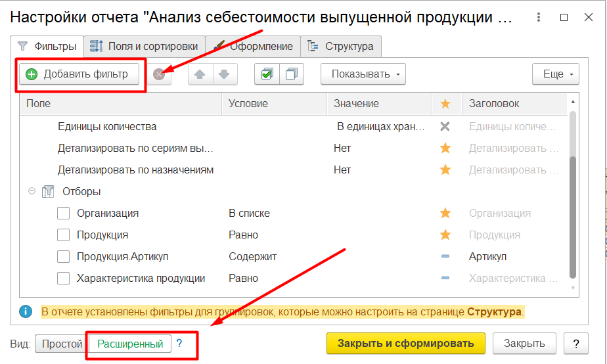Click the Закрыть button
Screen dimensions: 607x364
click(524, 344)
